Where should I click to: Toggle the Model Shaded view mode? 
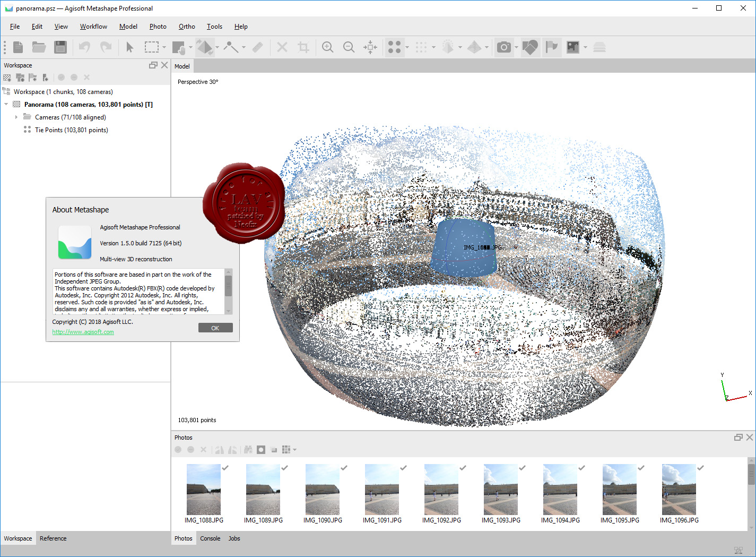[448, 47]
